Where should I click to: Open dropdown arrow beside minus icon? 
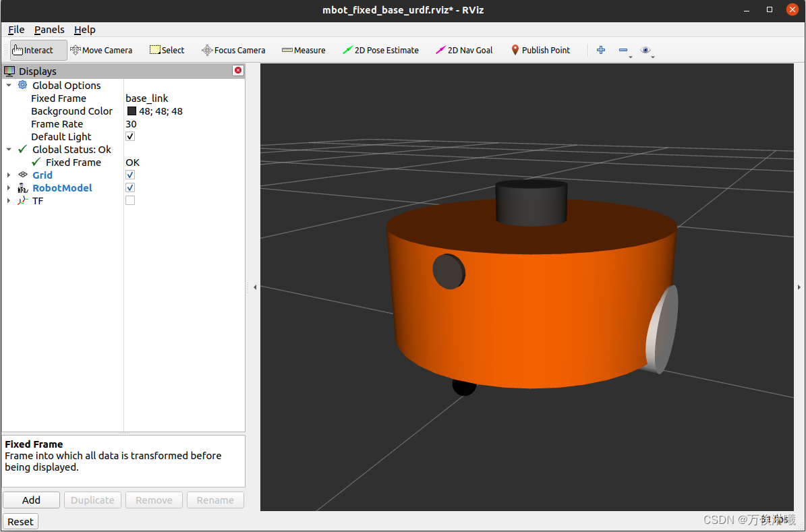pyautogui.click(x=631, y=57)
